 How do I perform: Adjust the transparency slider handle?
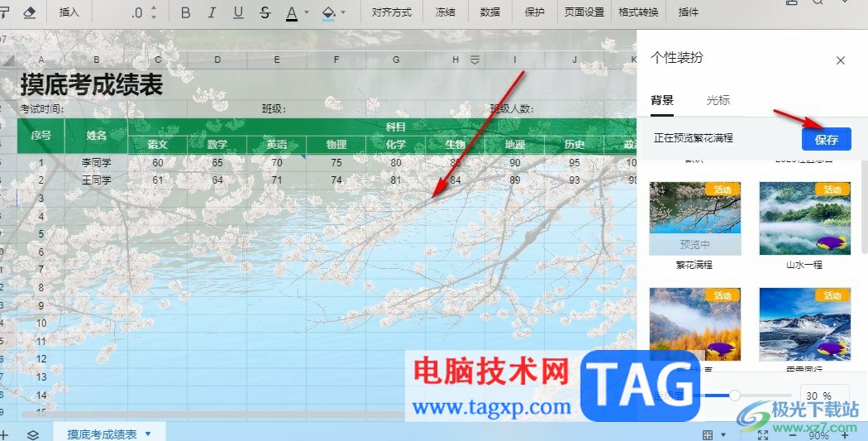click(x=735, y=395)
